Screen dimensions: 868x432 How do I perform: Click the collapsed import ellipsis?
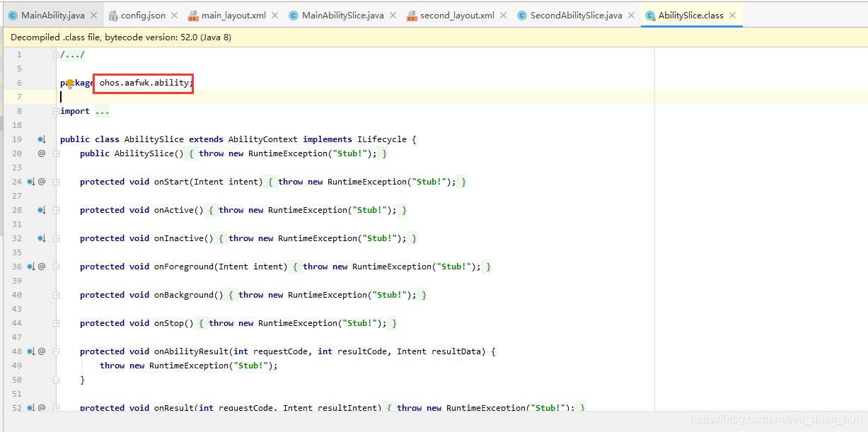102,111
